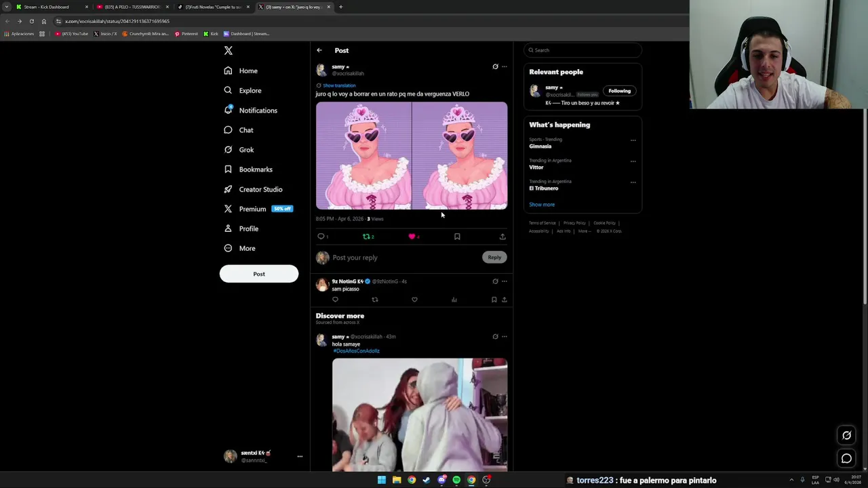The width and height of the screenshot is (868, 488).
Task: Open Spotify from the taskbar
Action: click(x=456, y=480)
